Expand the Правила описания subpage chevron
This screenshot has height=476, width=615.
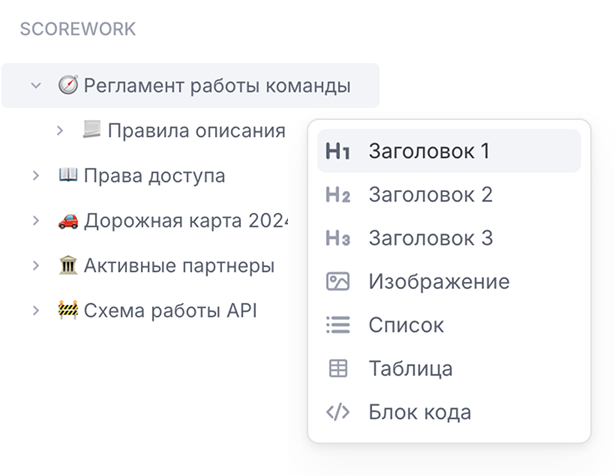point(60,131)
